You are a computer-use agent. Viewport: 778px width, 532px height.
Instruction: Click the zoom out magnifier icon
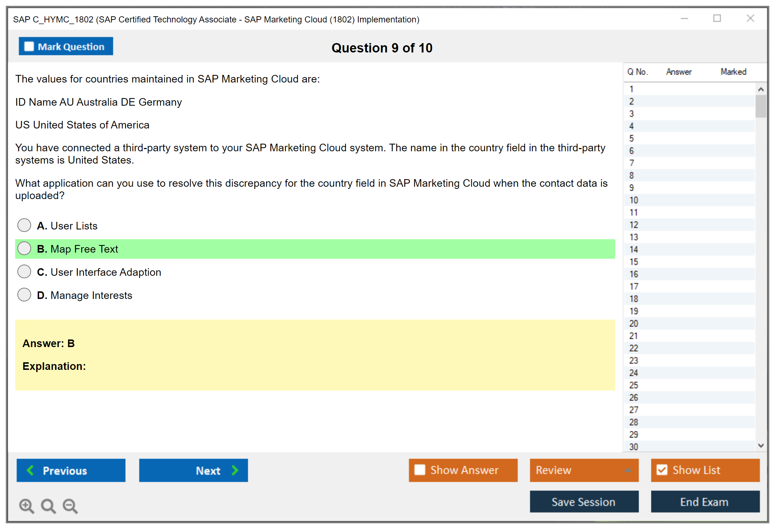70,506
